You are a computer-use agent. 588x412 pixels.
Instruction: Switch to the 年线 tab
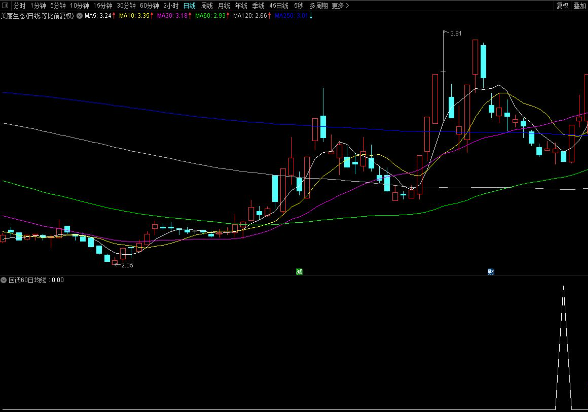click(x=241, y=6)
